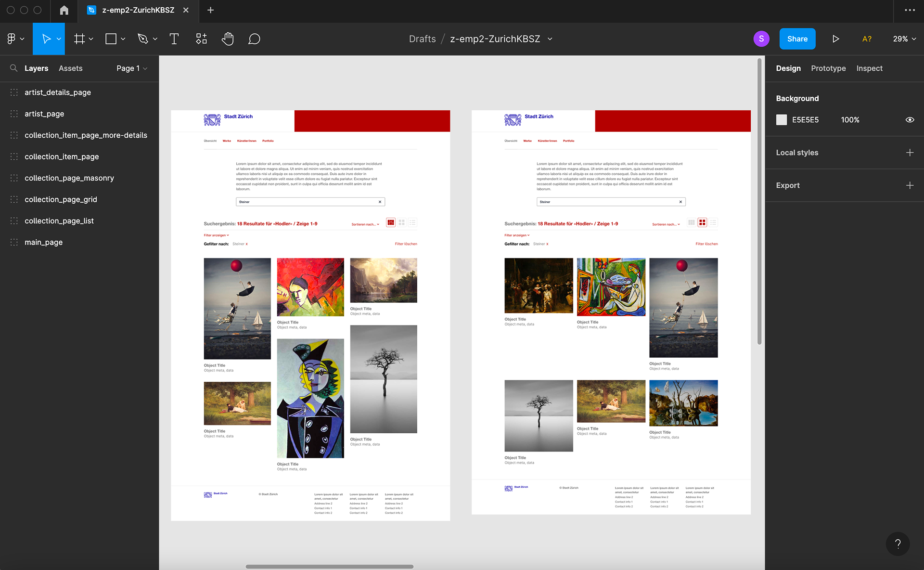Click frame icon of artist_details_page layer
Viewport: 924px width, 570px height.
[14, 92]
